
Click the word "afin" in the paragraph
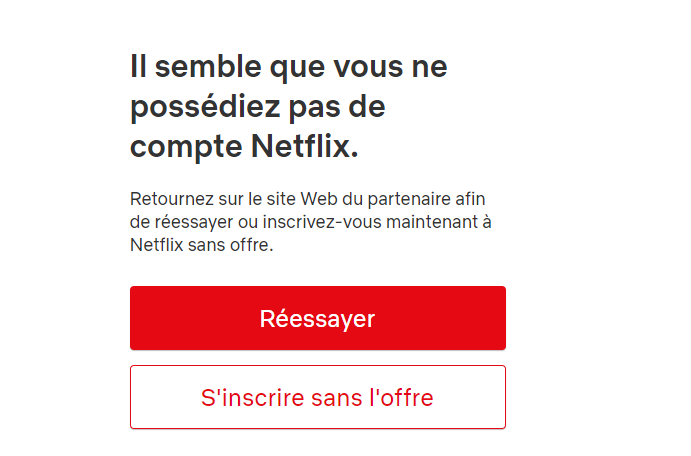(469, 199)
